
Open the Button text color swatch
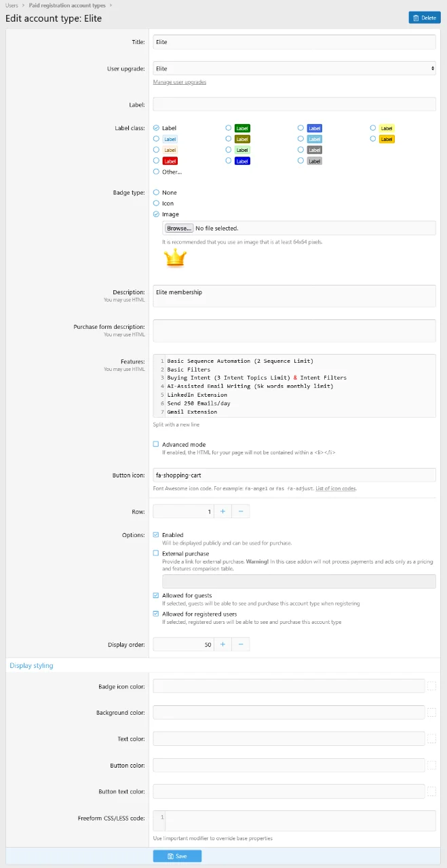[431, 791]
